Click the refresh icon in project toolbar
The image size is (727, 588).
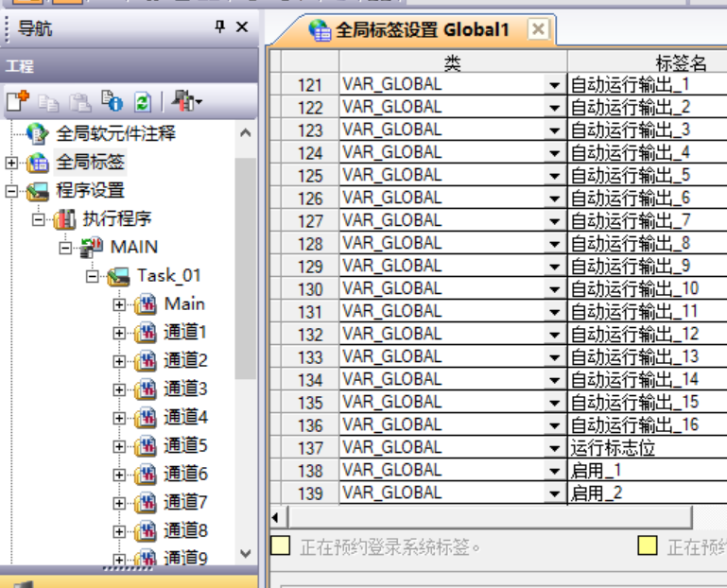[142, 101]
